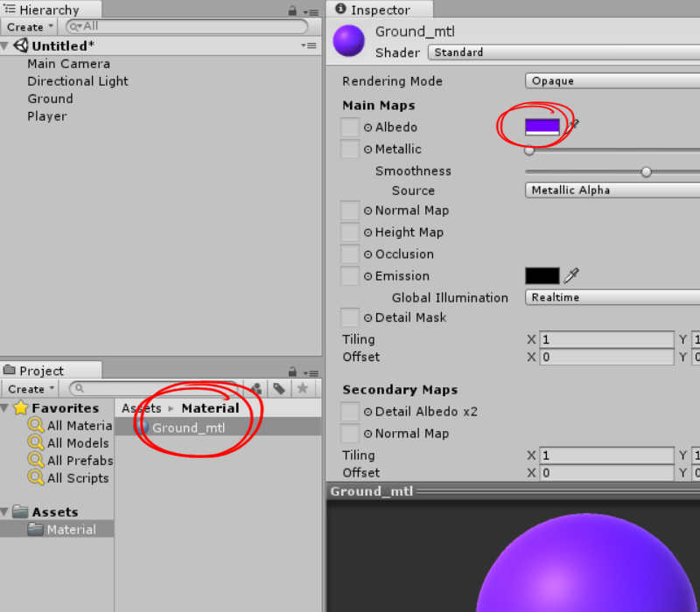Click the Height Map texture slot box
700x612 pixels.
350,232
